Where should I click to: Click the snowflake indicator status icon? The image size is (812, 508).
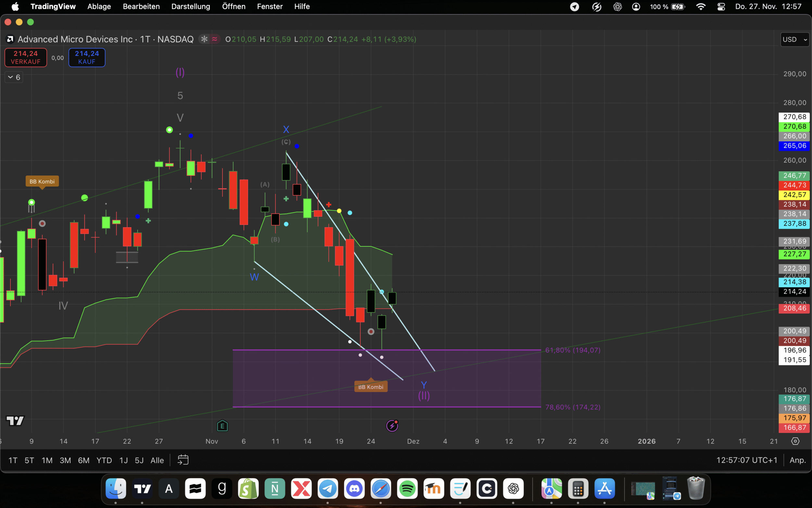point(204,39)
